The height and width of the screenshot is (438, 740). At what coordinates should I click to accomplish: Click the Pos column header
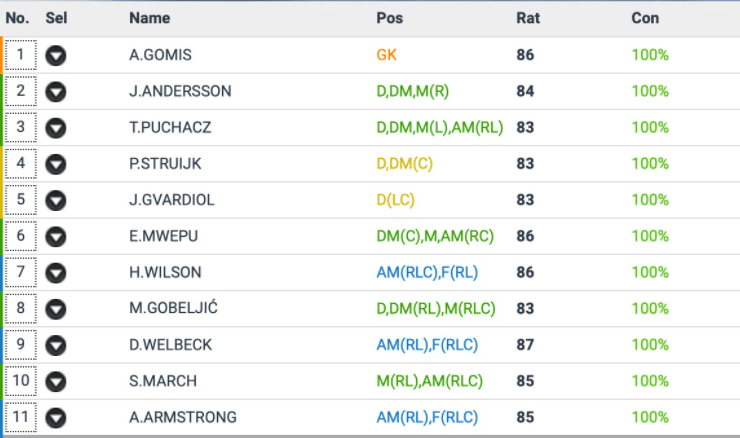coord(390,18)
